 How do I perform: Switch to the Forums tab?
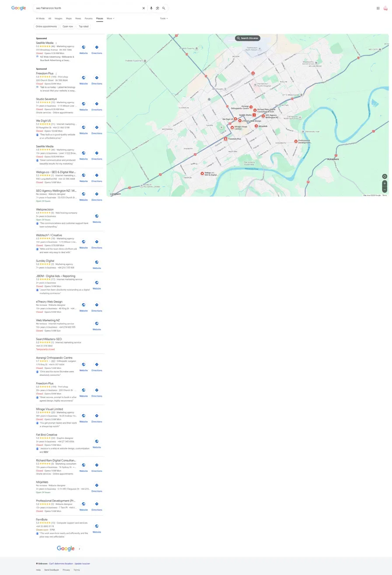89,18
